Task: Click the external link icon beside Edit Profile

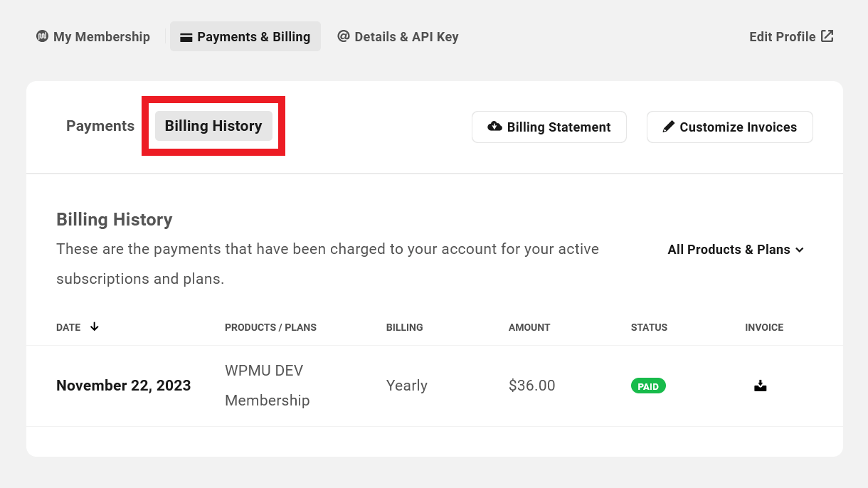Action: tap(827, 36)
